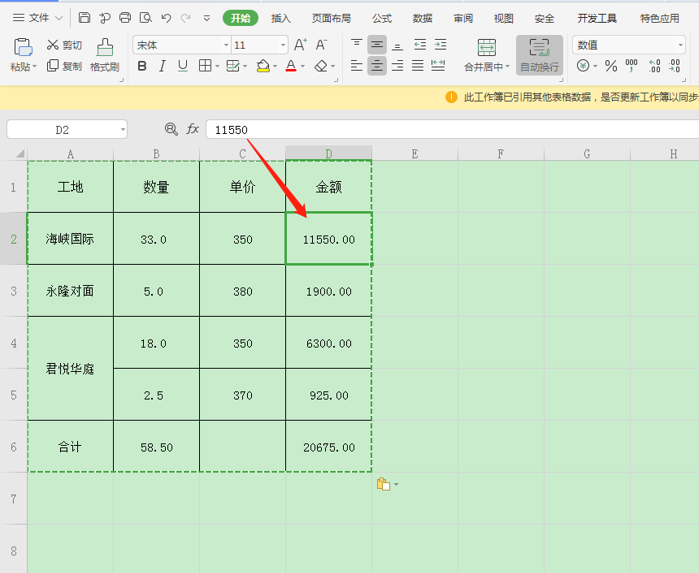Switch to the 页面布局 tab

point(331,18)
